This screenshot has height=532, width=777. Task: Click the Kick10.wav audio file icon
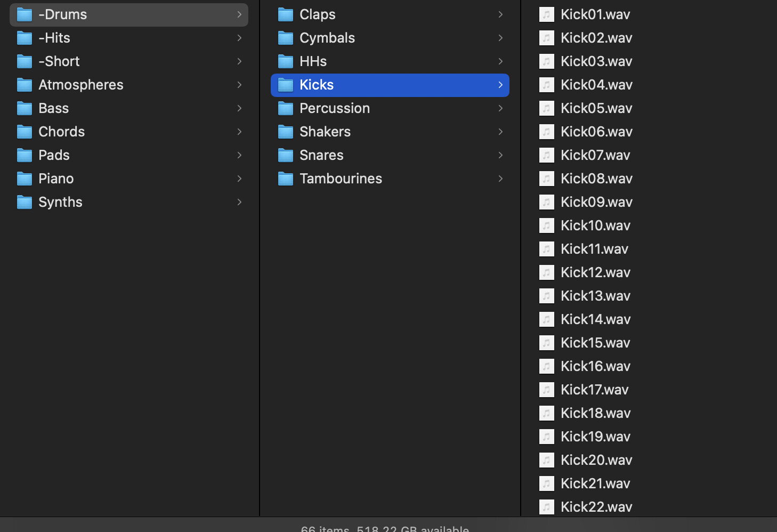(x=547, y=225)
